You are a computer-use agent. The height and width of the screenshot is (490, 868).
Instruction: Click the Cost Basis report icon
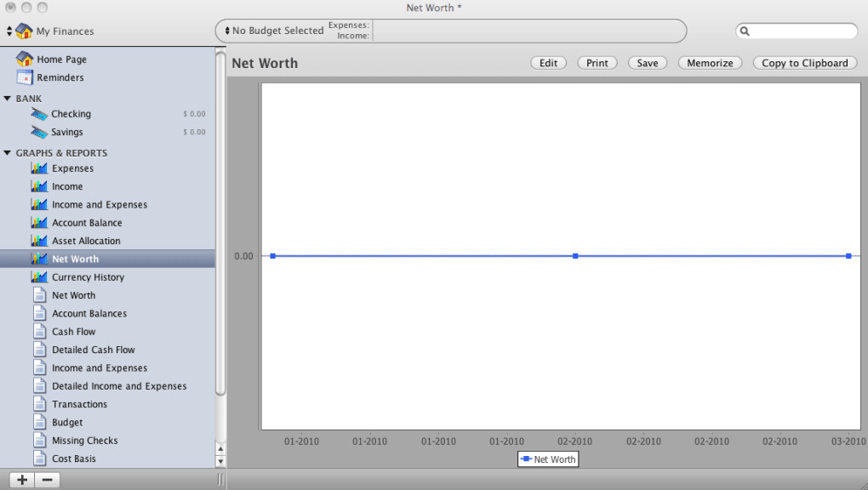39,459
